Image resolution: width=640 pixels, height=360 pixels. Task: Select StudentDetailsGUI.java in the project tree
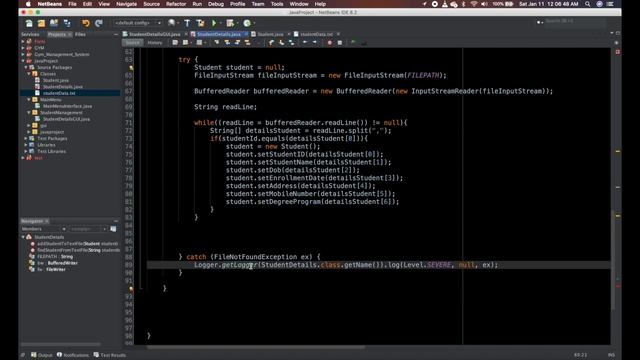(x=66, y=119)
